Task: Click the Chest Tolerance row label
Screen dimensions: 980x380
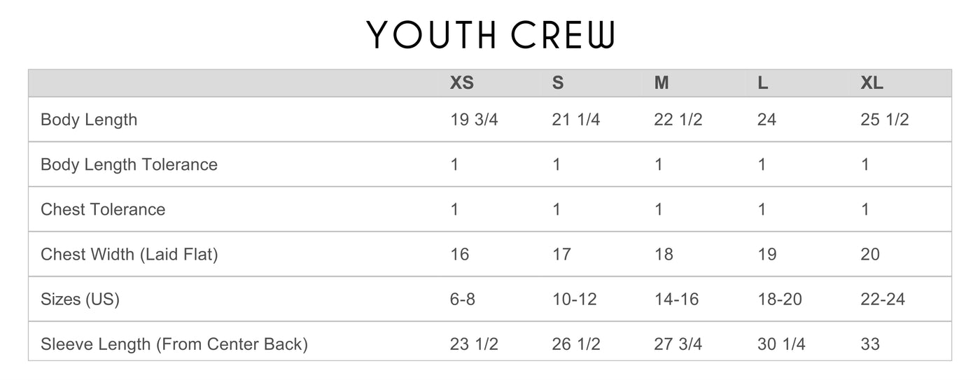Action: 103,209
